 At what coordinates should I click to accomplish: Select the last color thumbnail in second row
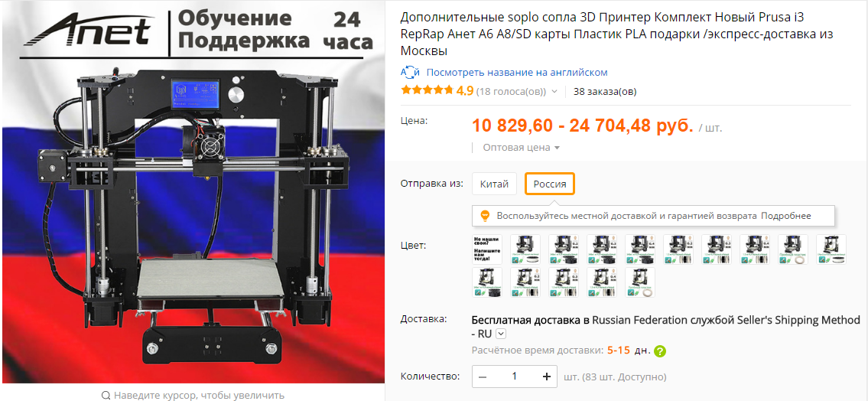(640, 282)
